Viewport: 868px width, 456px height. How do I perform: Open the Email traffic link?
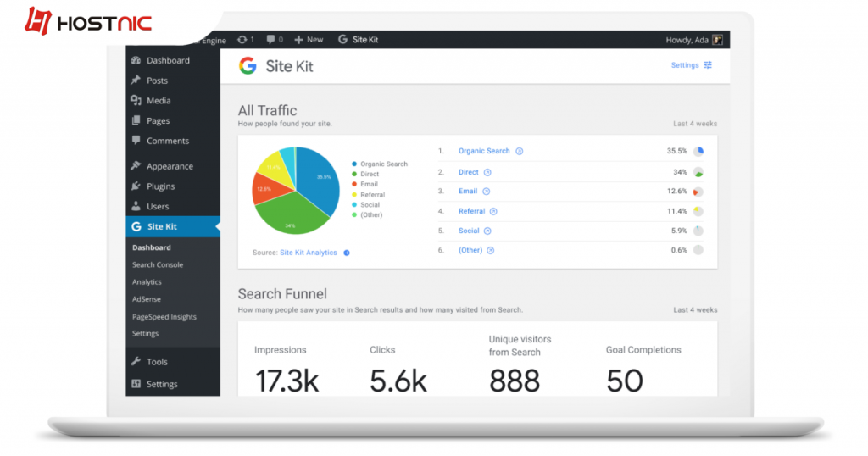click(x=468, y=191)
